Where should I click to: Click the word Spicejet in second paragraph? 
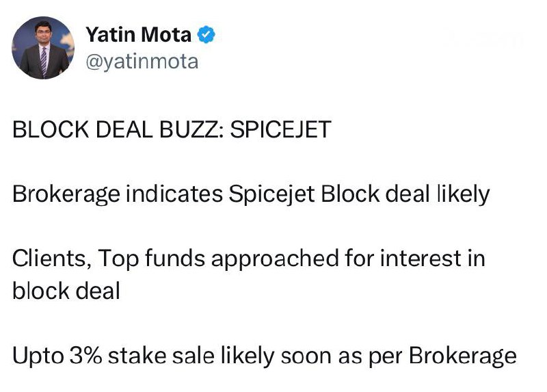271,194
